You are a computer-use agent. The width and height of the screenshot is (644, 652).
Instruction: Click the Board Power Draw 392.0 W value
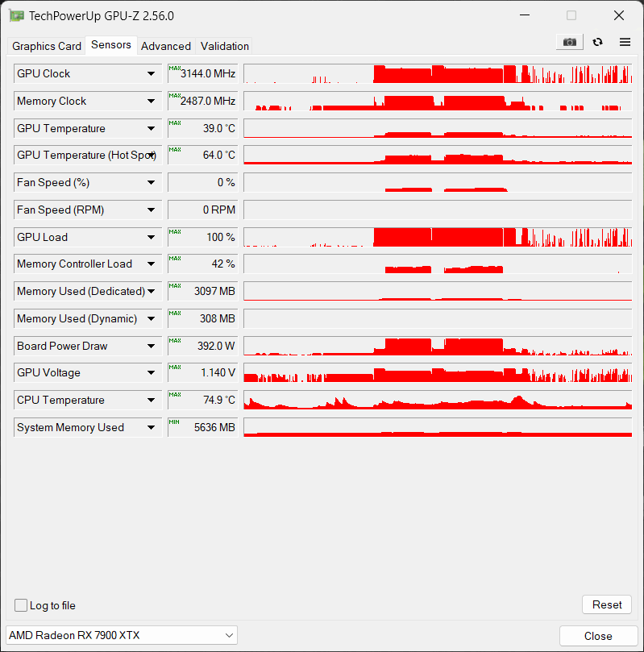(203, 347)
